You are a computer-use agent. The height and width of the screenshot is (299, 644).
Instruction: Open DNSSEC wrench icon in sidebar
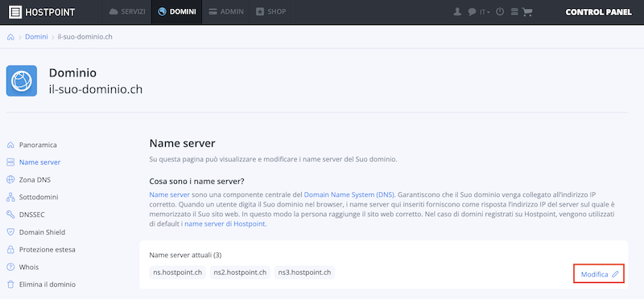[x=10, y=215]
